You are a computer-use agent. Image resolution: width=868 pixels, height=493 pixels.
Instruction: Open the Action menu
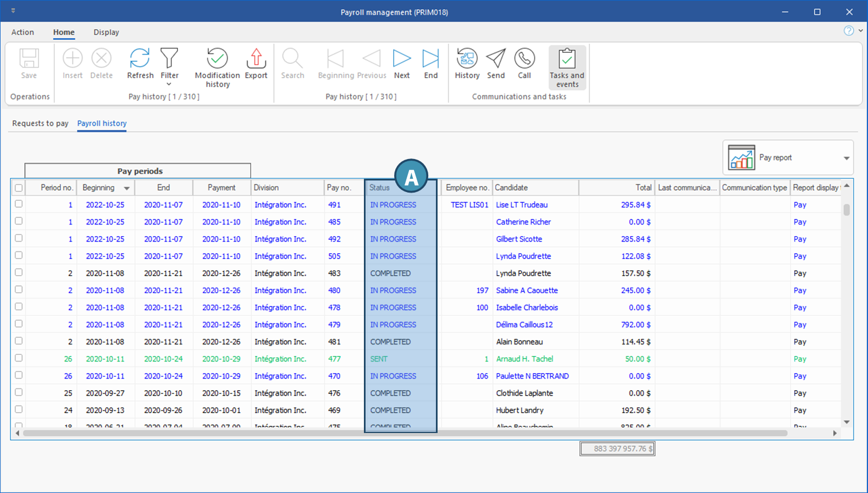point(23,32)
